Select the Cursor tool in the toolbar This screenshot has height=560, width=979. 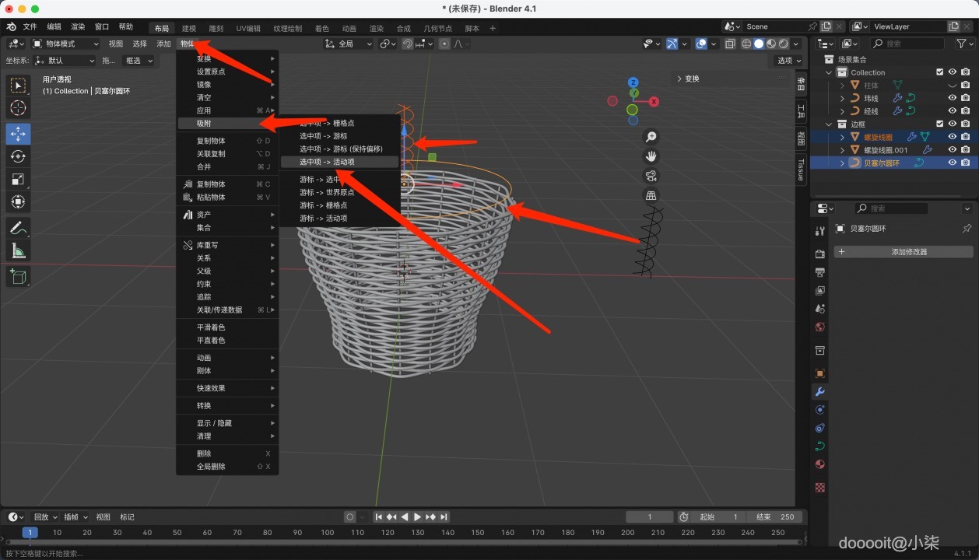coord(18,108)
